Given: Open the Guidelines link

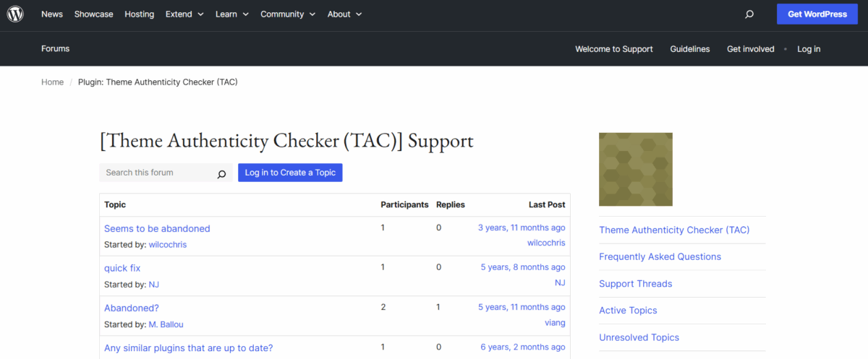Looking at the screenshot, I should pos(690,49).
